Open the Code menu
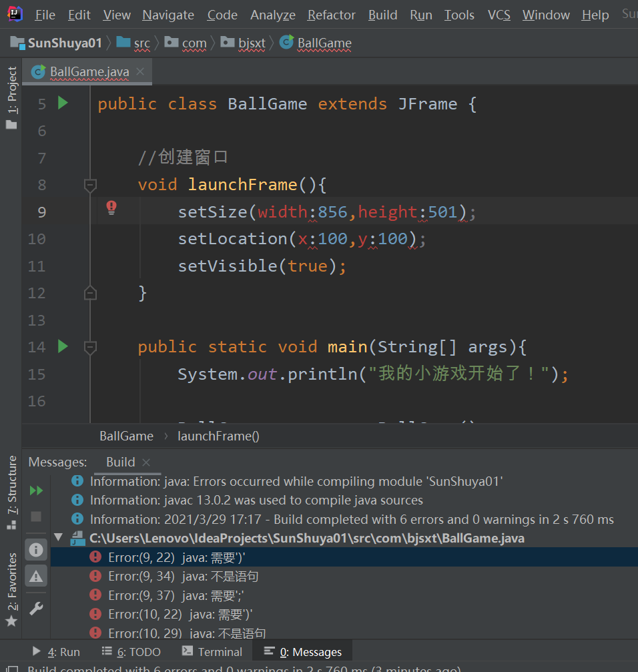The height and width of the screenshot is (672, 638). click(x=222, y=15)
